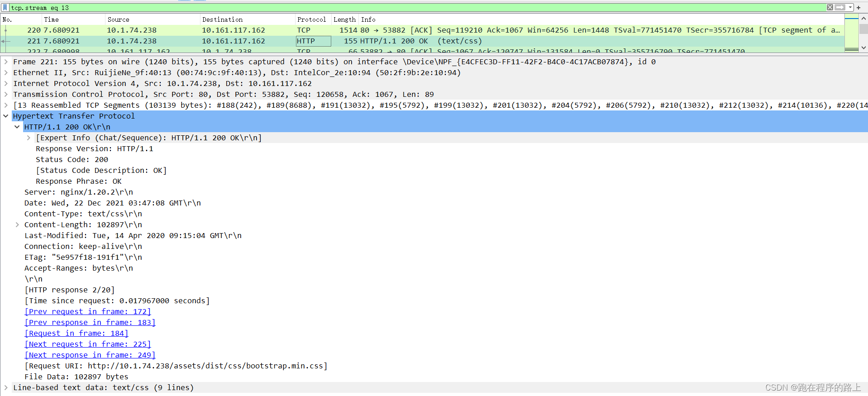Add a filter button with plus icon
The width and height of the screenshot is (868, 396).
click(x=858, y=8)
